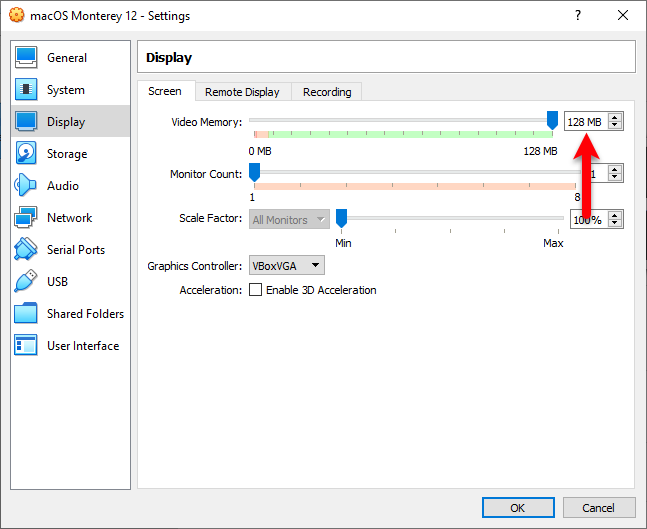Decrease Scale Factor with the down stepper arrow
The width and height of the screenshot is (647, 529).
pos(615,223)
